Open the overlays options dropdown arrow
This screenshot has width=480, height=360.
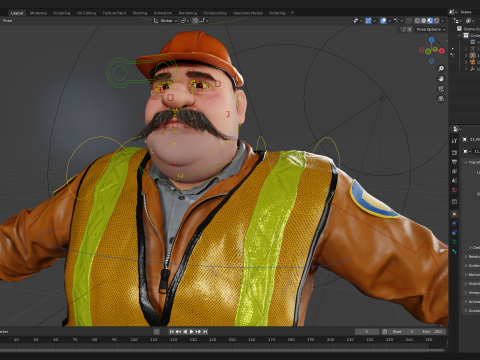(x=389, y=21)
